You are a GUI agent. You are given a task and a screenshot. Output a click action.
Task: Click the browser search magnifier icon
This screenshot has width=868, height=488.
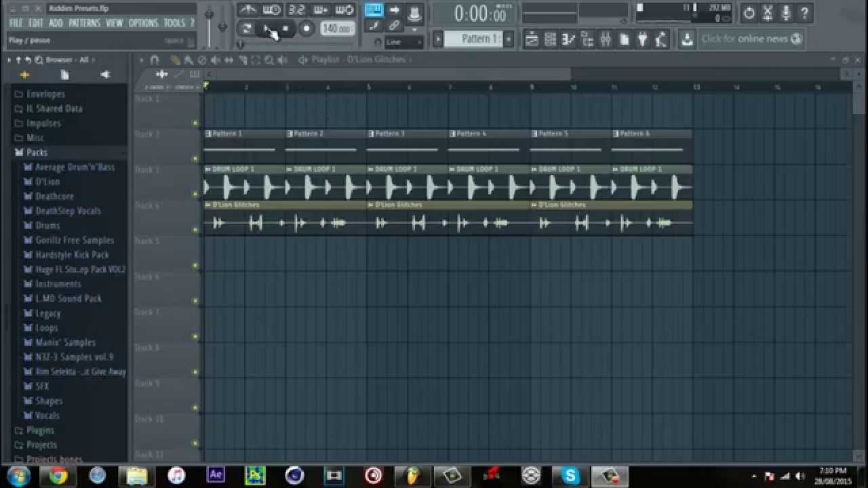39,60
